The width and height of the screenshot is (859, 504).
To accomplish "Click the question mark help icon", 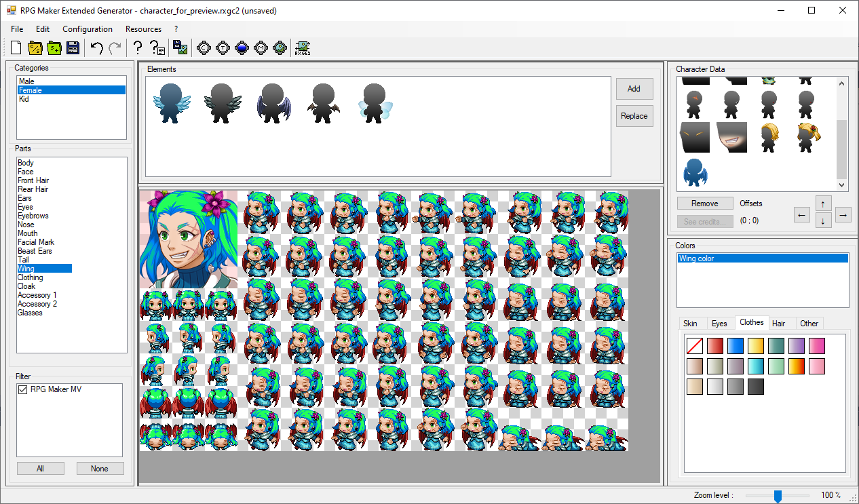I will click(138, 47).
